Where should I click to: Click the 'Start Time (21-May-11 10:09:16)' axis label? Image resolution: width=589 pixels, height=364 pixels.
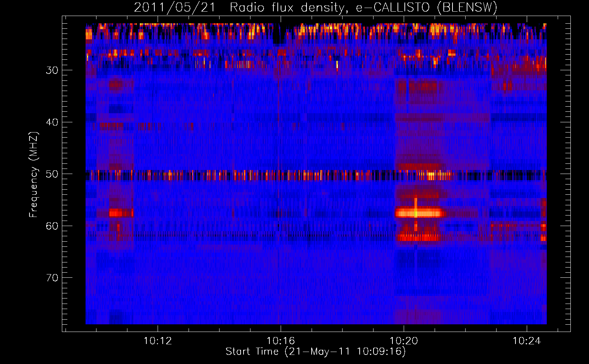(x=315, y=352)
